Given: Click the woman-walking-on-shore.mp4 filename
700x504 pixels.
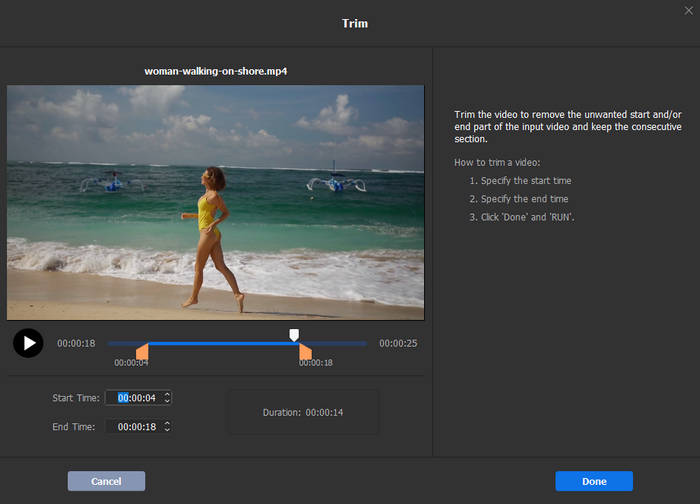Looking at the screenshot, I should click(x=216, y=71).
